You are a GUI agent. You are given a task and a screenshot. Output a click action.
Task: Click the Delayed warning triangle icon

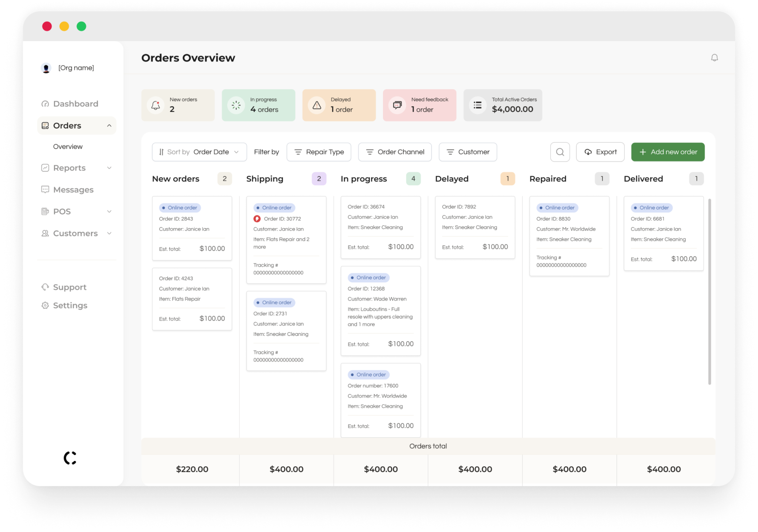[x=317, y=105]
